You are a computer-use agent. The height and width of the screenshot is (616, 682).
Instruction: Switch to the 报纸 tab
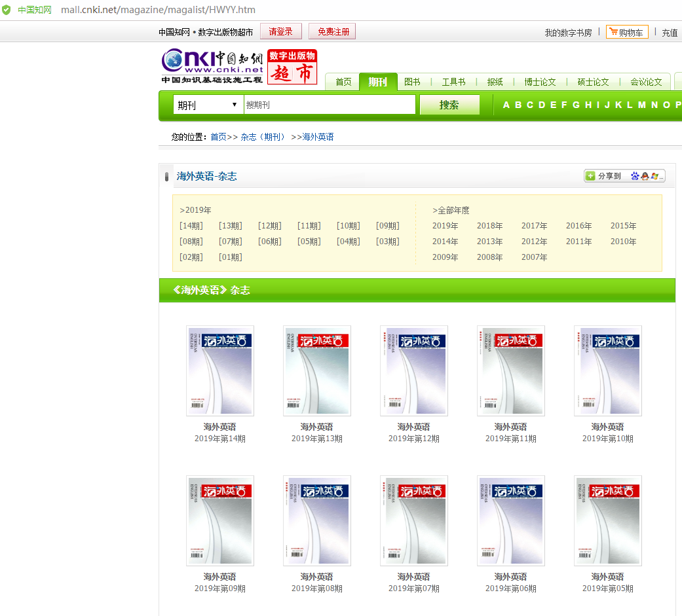[x=495, y=82]
